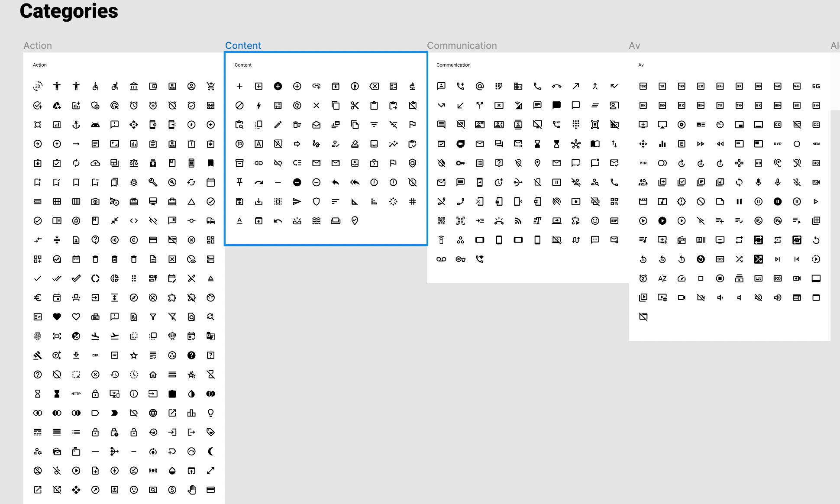This screenshot has height=504, width=840.
Task: Select the lightbulb icon in Action
Action: pyautogui.click(x=210, y=413)
